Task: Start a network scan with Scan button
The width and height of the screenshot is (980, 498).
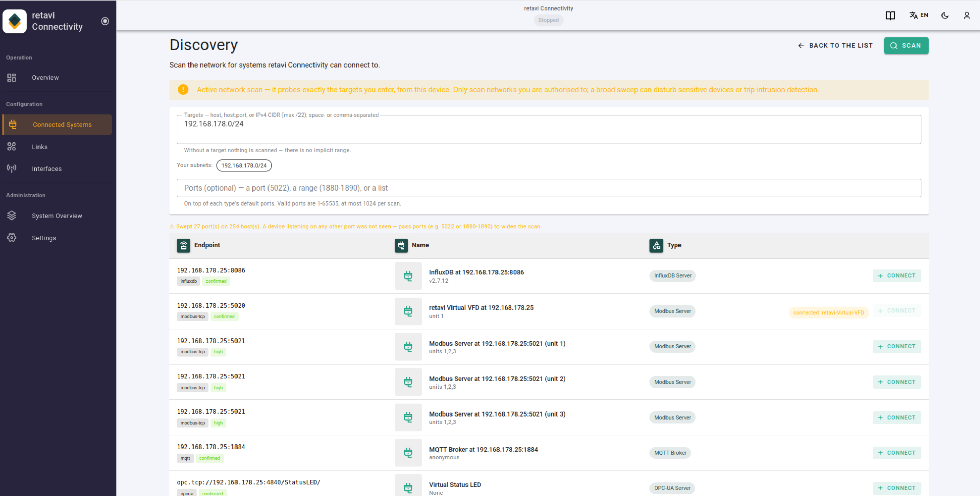Action: 906,46
